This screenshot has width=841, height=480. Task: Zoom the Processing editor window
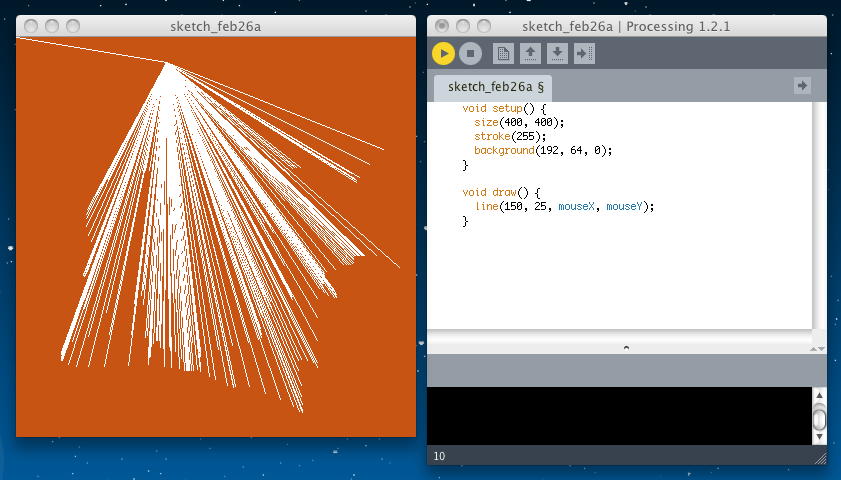tap(484, 26)
